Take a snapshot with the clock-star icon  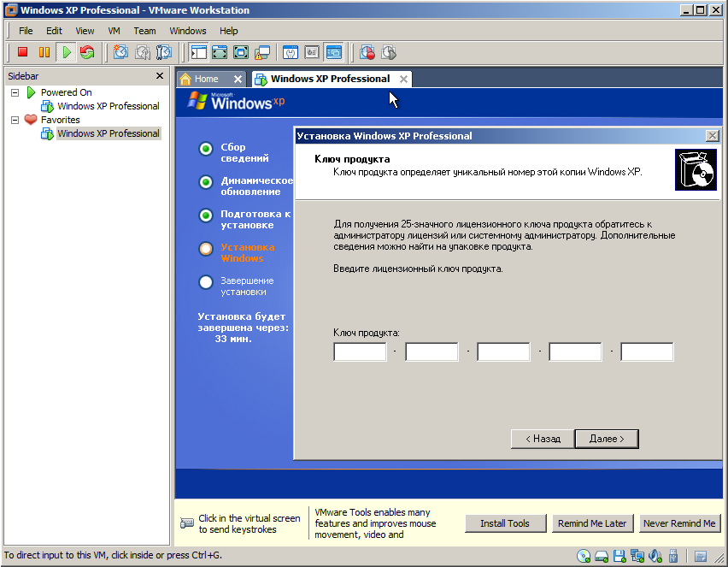[x=120, y=52]
